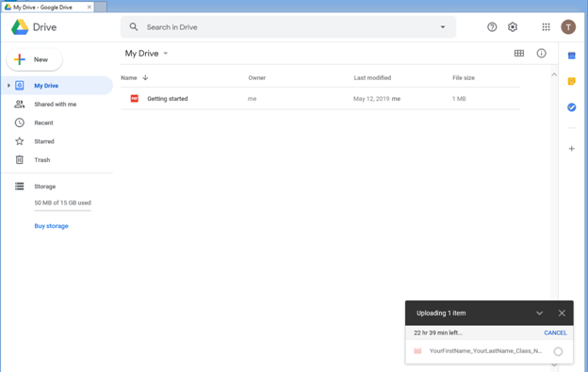Select the My Drive browser tab

47,8
